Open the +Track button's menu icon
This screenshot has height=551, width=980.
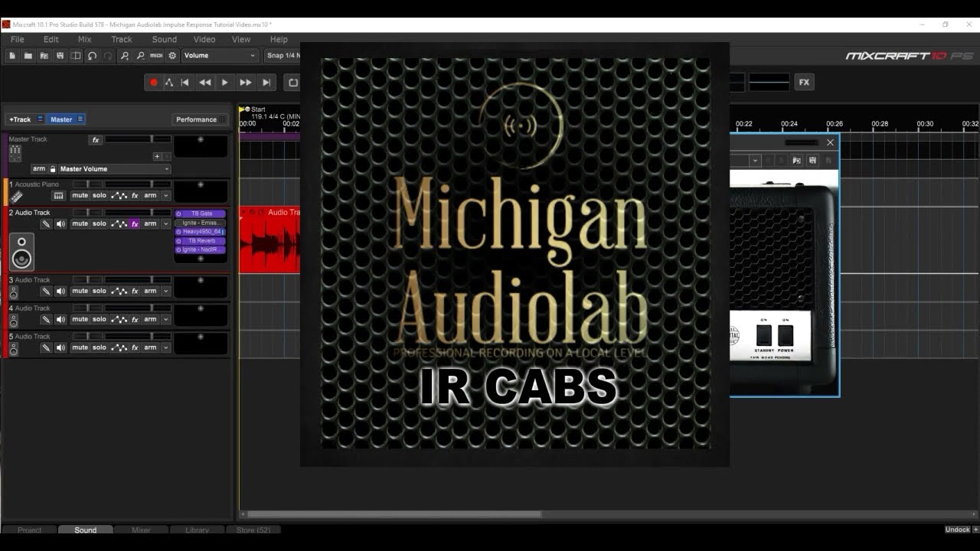click(41, 119)
